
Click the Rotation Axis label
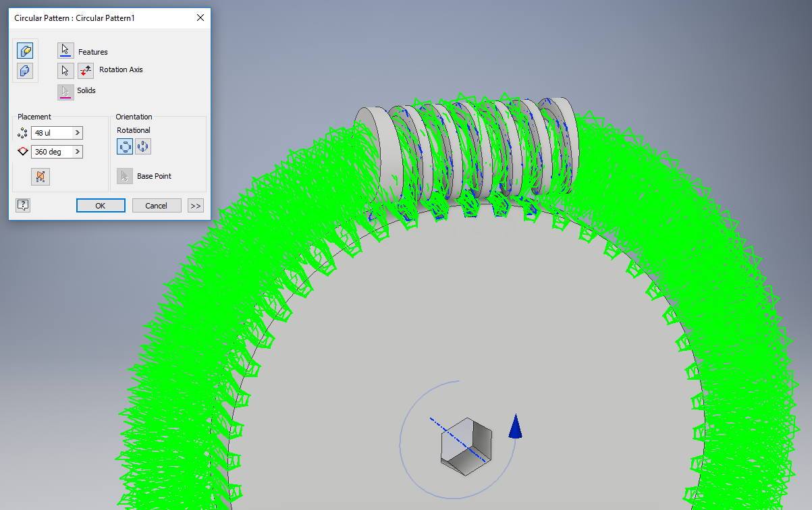[x=121, y=69]
